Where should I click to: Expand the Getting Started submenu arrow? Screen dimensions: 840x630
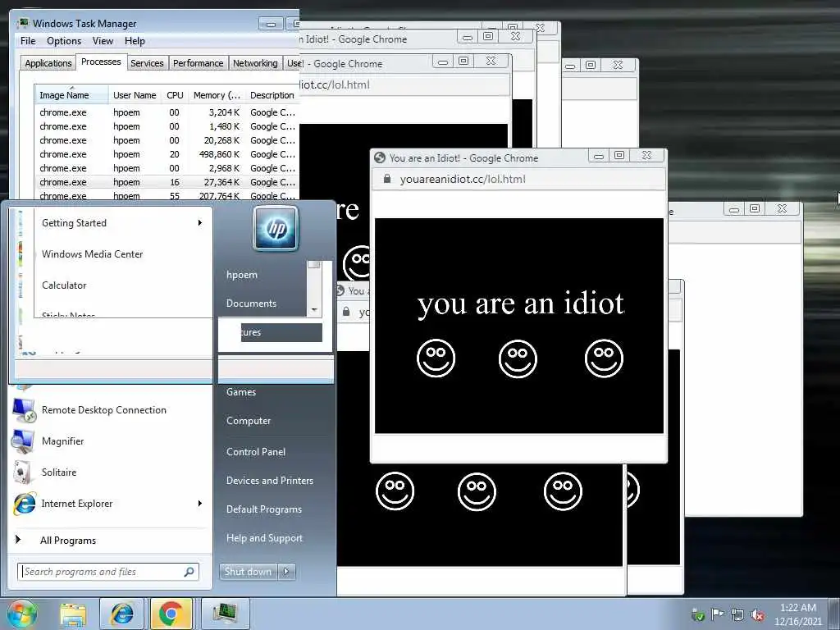[x=200, y=223]
